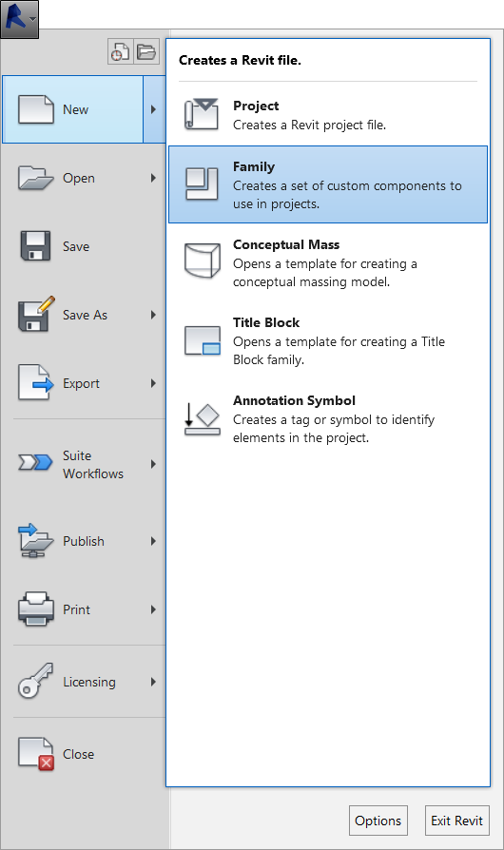Screen dimensions: 504x850
Task: Expand the Save As submenu arrow
Action: (153, 315)
